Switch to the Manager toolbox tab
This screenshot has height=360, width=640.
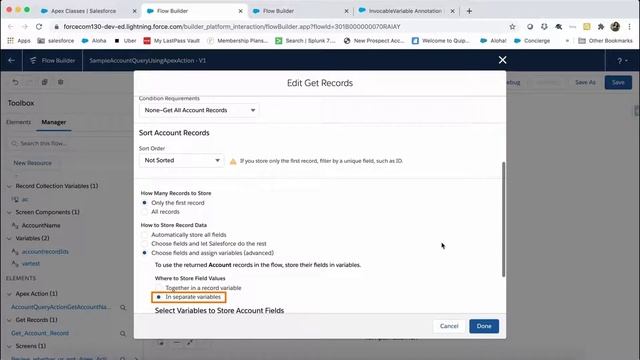point(53,122)
